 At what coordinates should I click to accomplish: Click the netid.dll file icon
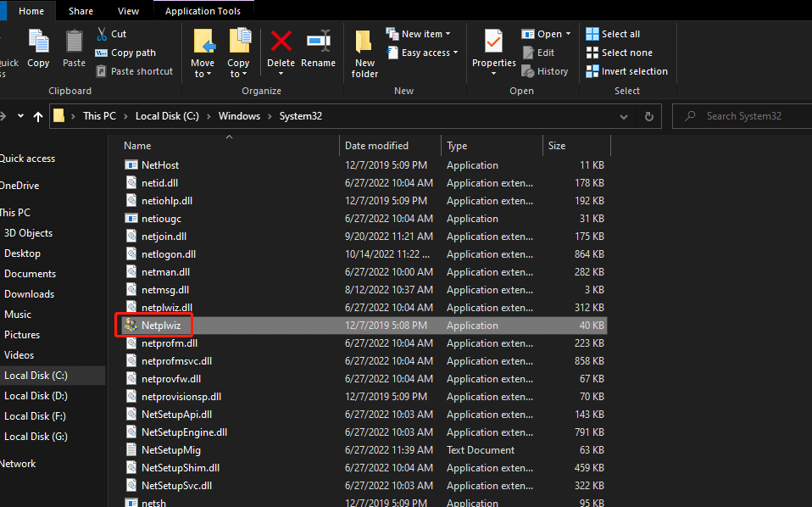(x=131, y=183)
